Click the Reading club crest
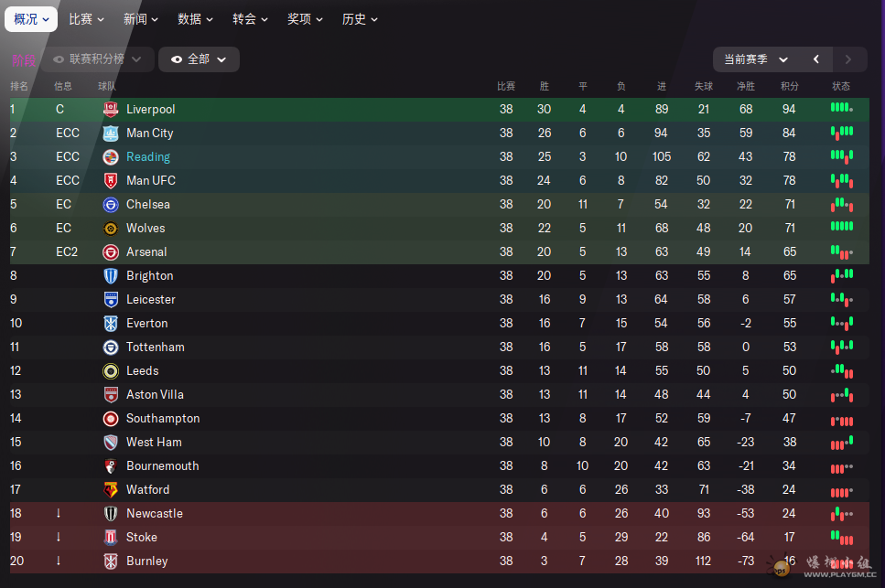This screenshot has width=885, height=588. 111,156
